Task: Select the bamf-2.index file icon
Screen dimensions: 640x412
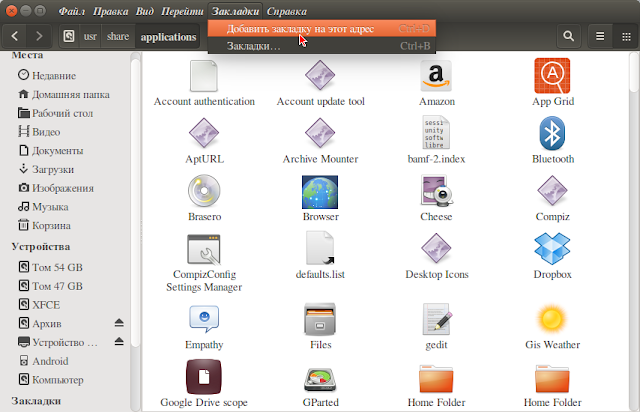Action: (x=436, y=133)
